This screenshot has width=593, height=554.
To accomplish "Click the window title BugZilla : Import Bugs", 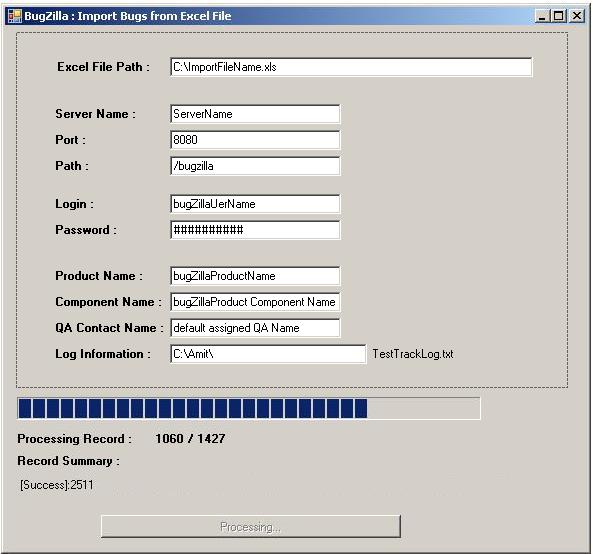I will [127, 16].
